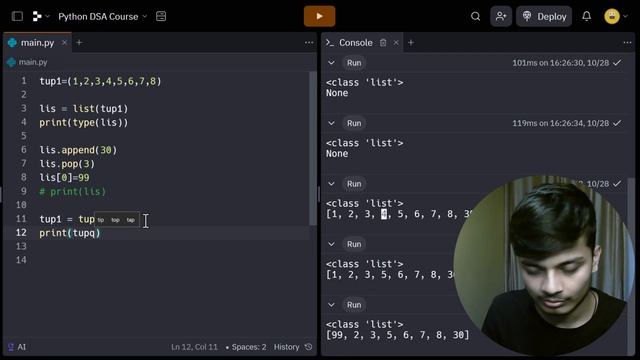This screenshot has width=640, height=360.
Task: Open the search magnifier icon
Action: [x=476, y=16]
